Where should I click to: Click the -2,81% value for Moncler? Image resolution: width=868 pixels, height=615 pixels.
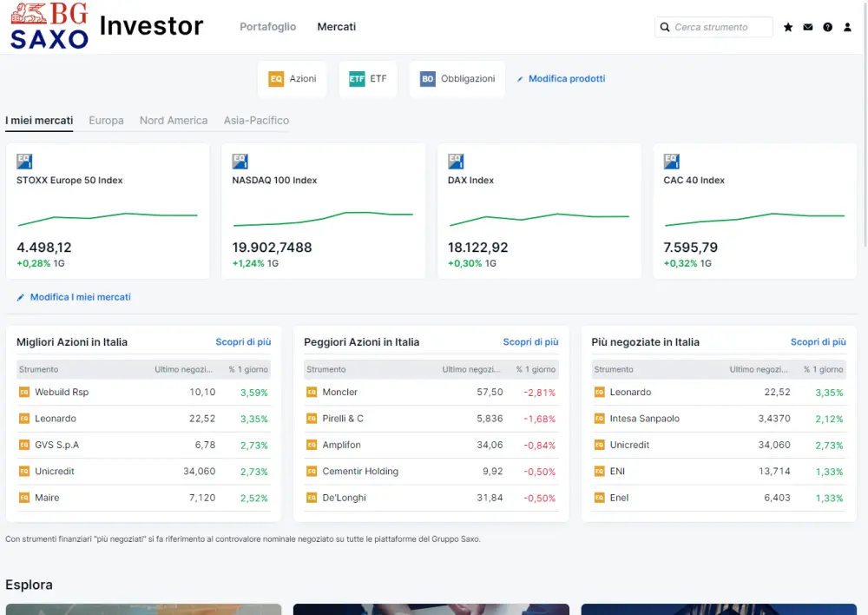tap(540, 393)
